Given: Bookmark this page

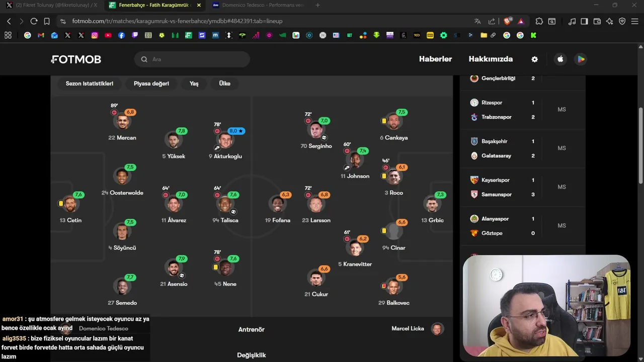Looking at the screenshot, I should click(x=46, y=21).
